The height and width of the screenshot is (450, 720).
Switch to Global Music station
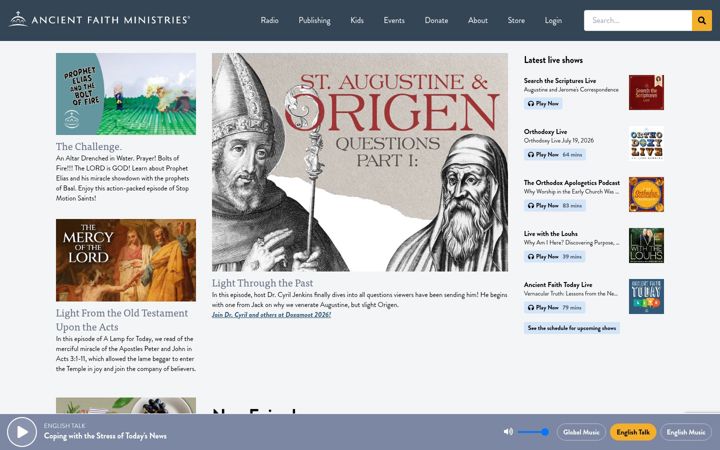(x=581, y=432)
